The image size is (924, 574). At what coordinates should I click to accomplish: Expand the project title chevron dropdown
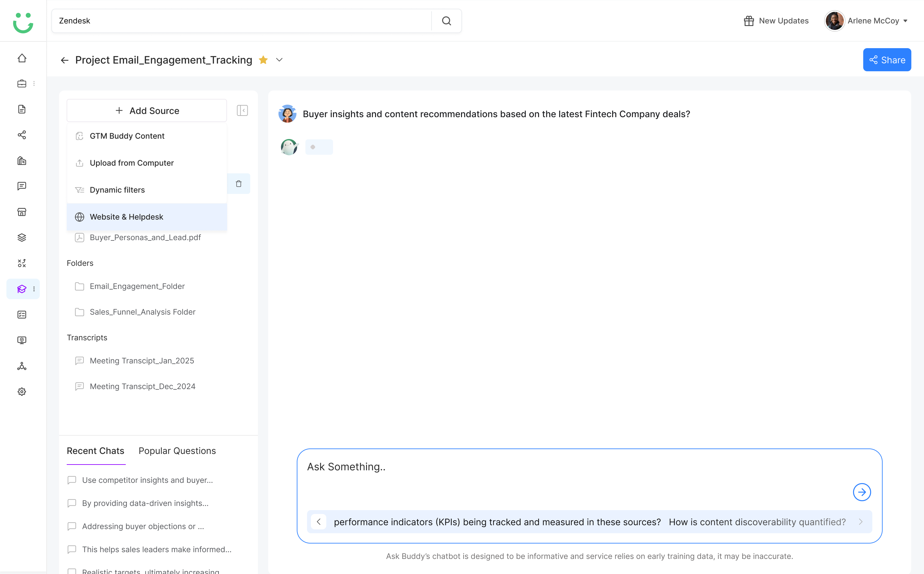point(279,60)
